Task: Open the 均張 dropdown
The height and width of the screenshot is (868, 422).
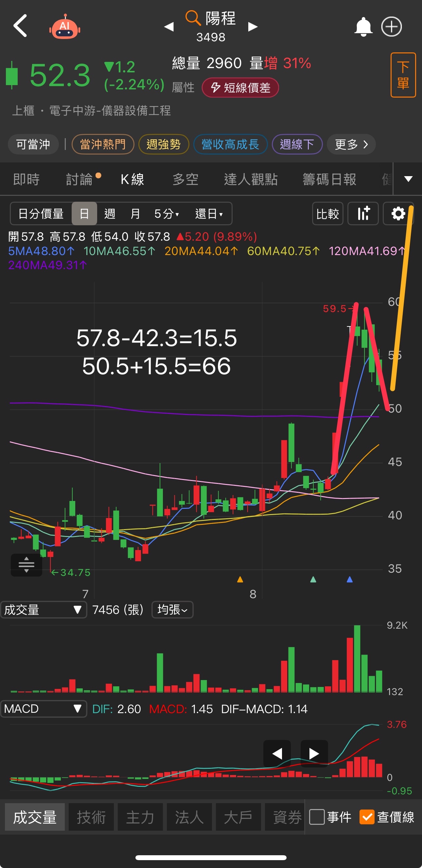Action: click(172, 610)
